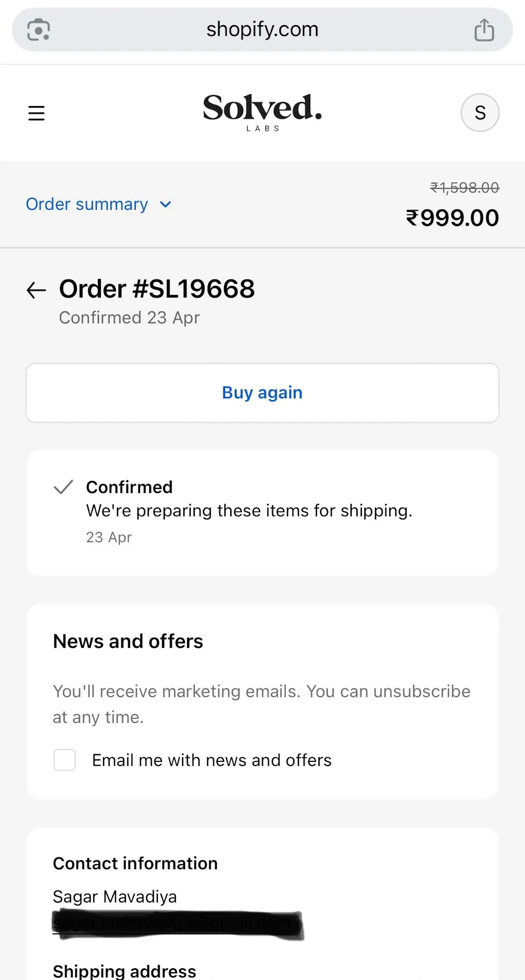Open the page tools icon in address bar

coord(38,30)
